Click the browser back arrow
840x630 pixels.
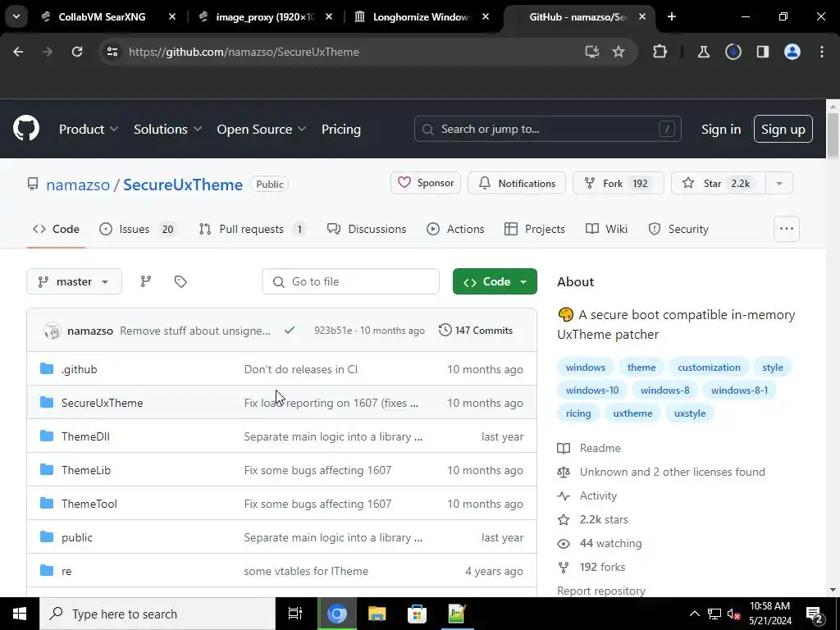coord(18,52)
